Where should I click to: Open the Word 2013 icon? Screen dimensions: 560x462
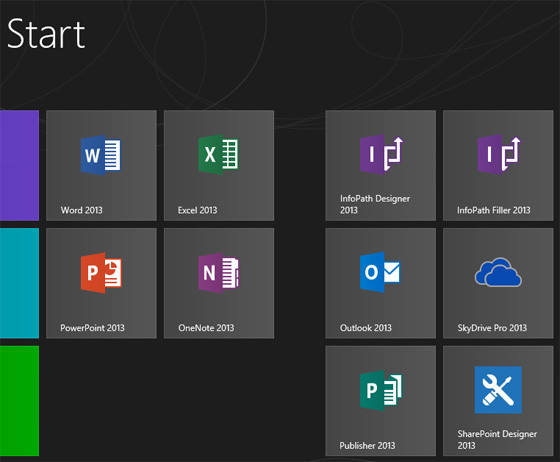tap(101, 155)
